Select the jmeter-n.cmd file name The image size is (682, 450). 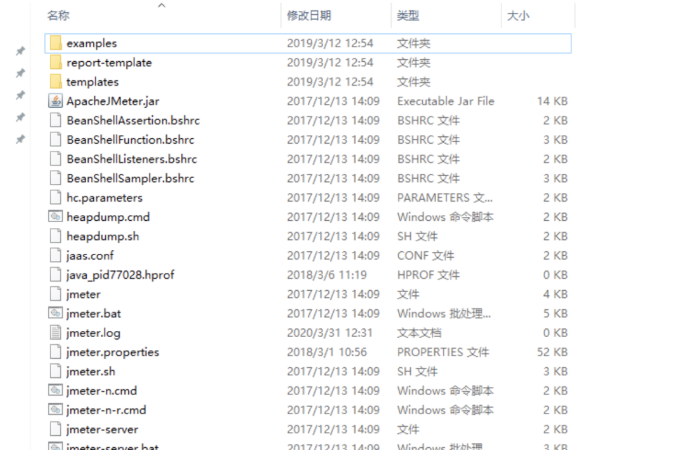(101, 391)
